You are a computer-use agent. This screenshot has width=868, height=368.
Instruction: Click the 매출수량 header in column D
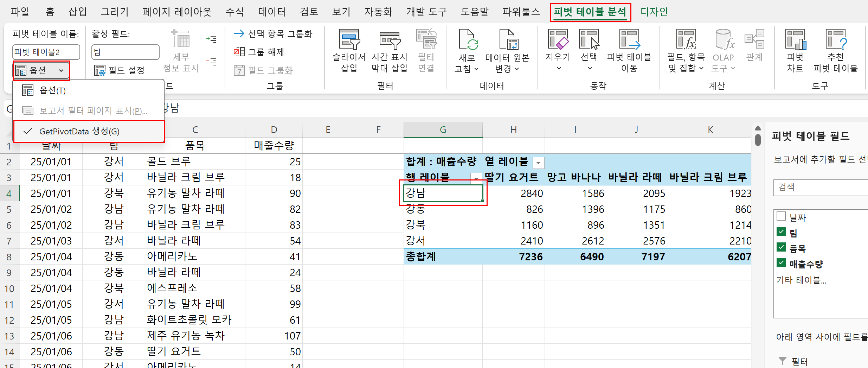(x=274, y=145)
